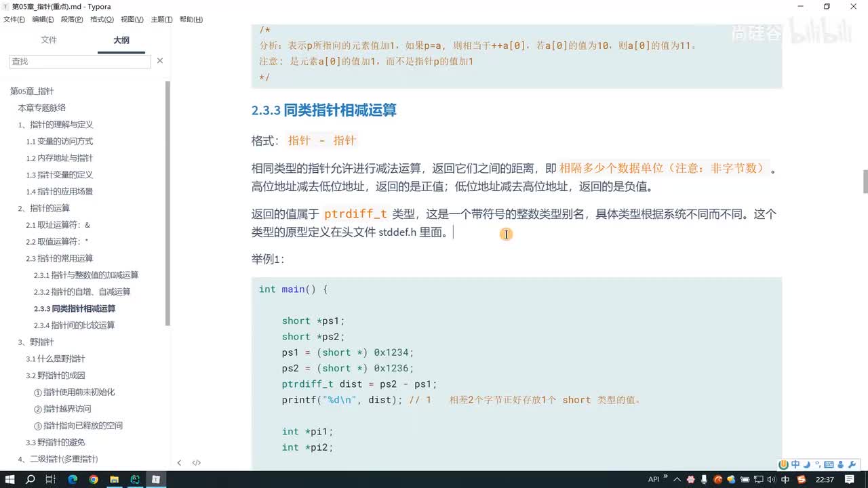Go to ② 指针越界访问

(62, 409)
